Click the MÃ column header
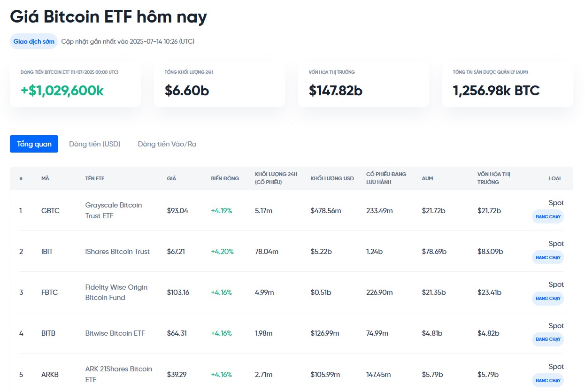 (45, 178)
